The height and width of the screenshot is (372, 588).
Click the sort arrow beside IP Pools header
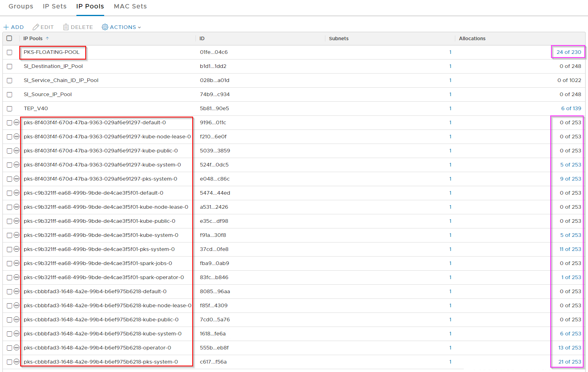tap(47, 39)
